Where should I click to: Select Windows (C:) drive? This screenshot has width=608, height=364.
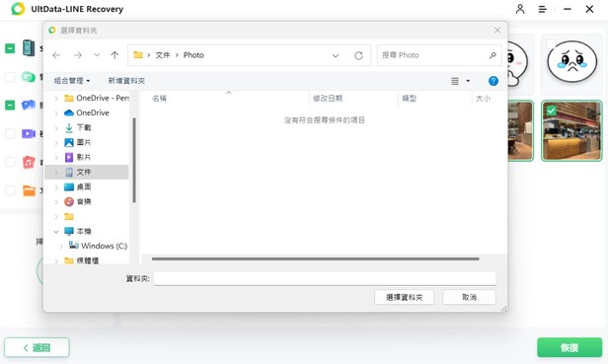pyautogui.click(x=98, y=246)
